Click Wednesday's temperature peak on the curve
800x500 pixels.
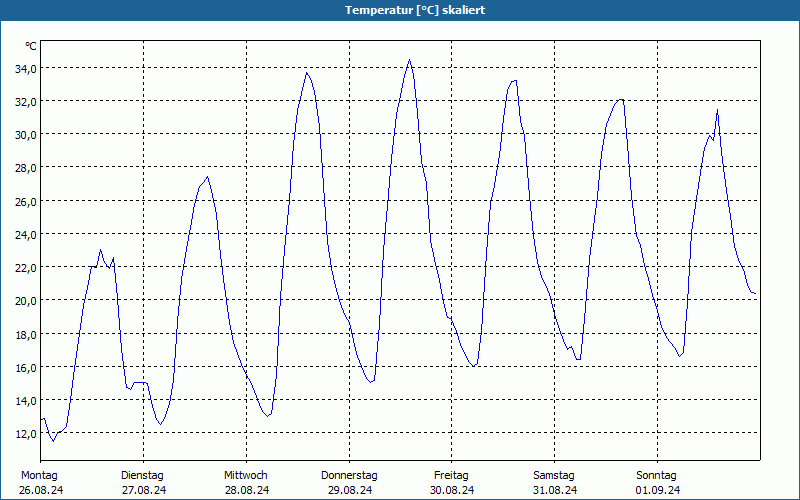(x=307, y=73)
